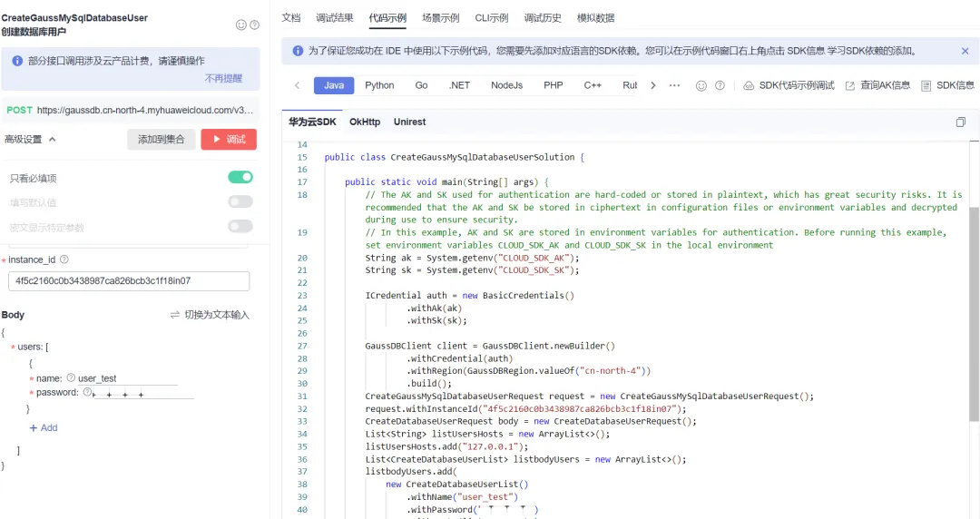The width and height of the screenshot is (980, 519).
Task: Open 查询AK信息 external link icon
Action: tap(850, 85)
